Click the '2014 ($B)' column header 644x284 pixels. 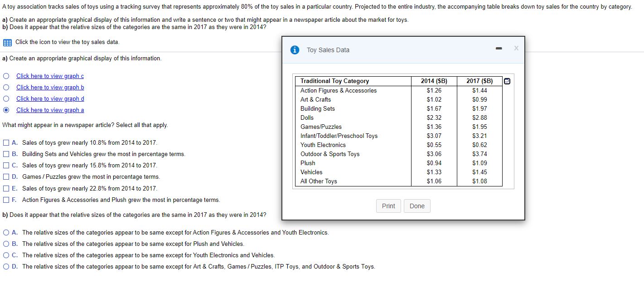pyautogui.click(x=434, y=81)
